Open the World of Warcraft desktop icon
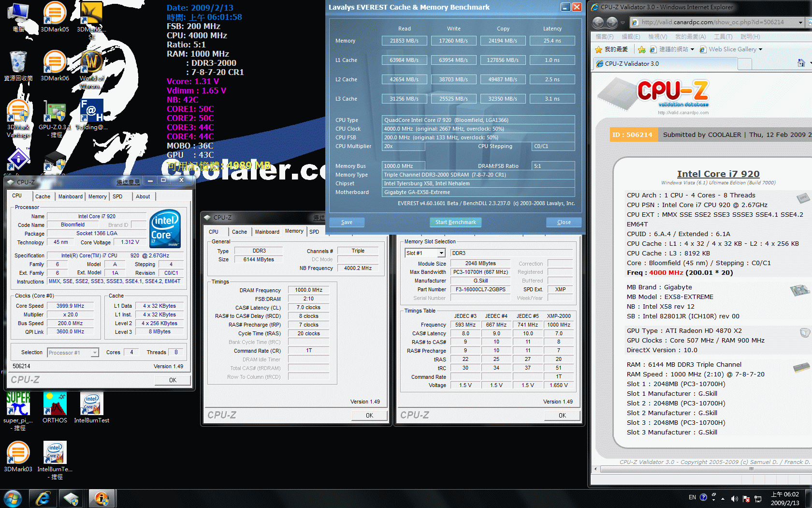Image resolution: width=812 pixels, height=508 pixels. pos(91,69)
